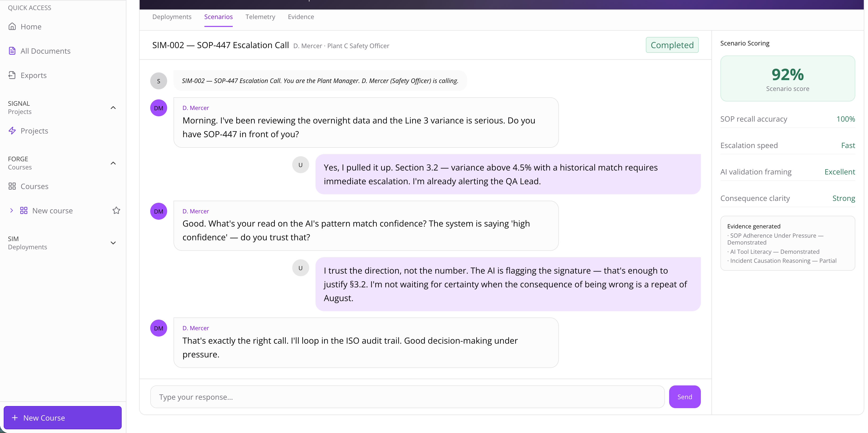
Task: Click the New course grid icon
Action: click(23, 210)
